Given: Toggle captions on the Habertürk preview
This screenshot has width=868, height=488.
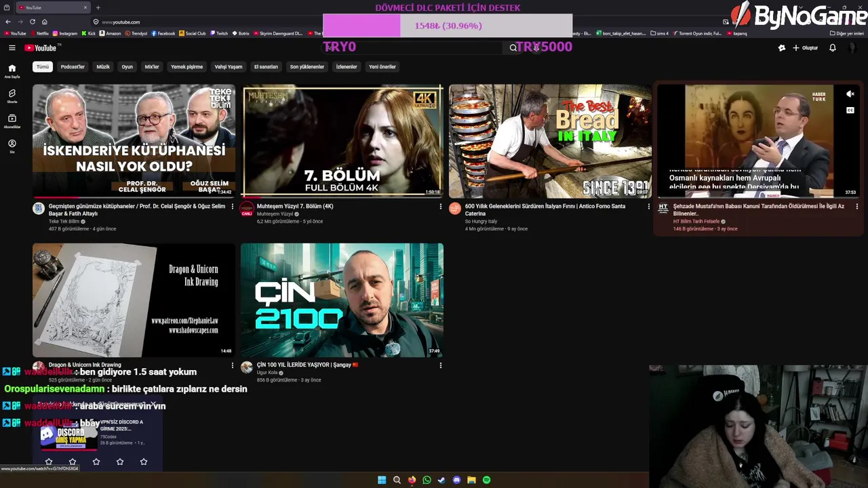Looking at the screenshot, I should tap(850, 110).
